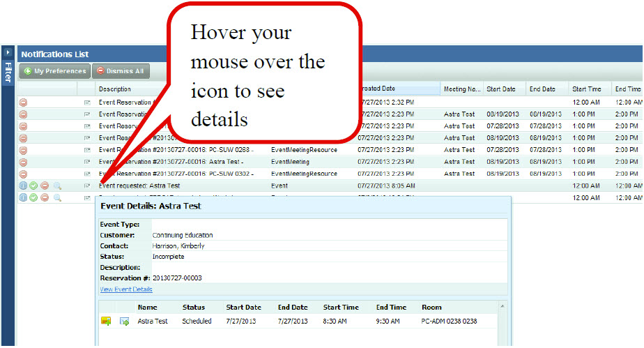Dismiss the notification created at 2:32 PM

24,103
